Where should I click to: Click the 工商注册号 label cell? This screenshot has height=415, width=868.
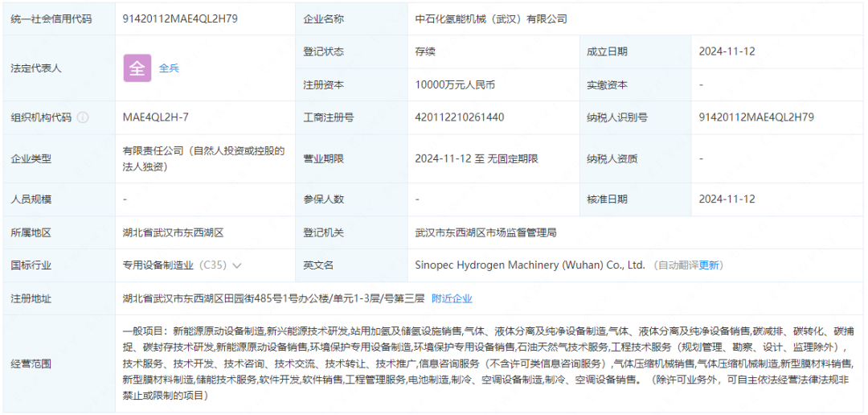point(351,117)
